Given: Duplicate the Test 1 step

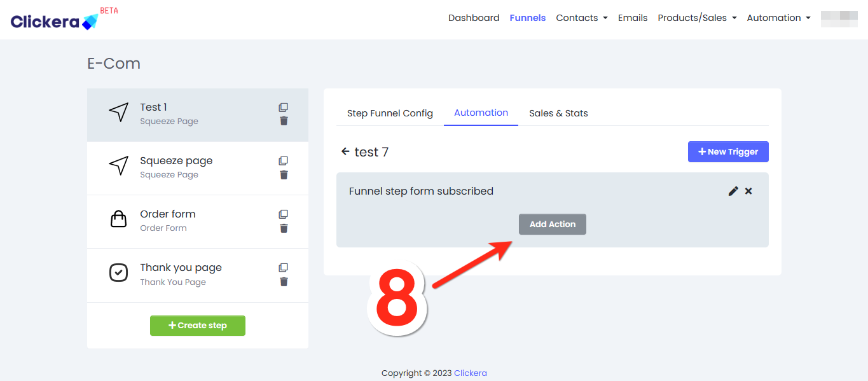Looking at the screenshot, I should tap(284, 107).
